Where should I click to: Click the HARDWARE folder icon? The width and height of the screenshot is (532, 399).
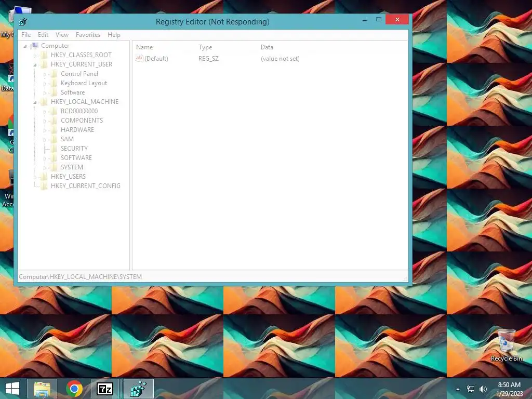tap(54, 129)
